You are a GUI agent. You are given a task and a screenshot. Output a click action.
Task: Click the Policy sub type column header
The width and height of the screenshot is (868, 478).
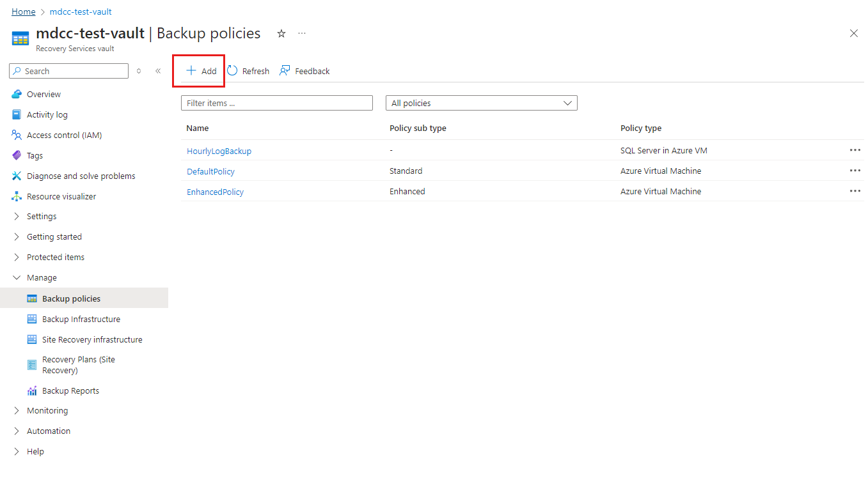click(x=418, y=128)
